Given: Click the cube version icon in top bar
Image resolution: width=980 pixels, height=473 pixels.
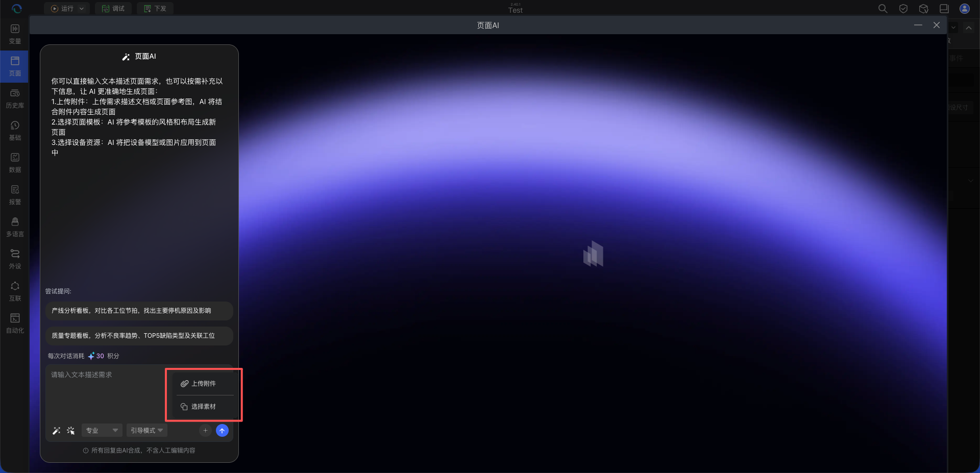Looking at the screenshot, I should click(x=923, y=9).
